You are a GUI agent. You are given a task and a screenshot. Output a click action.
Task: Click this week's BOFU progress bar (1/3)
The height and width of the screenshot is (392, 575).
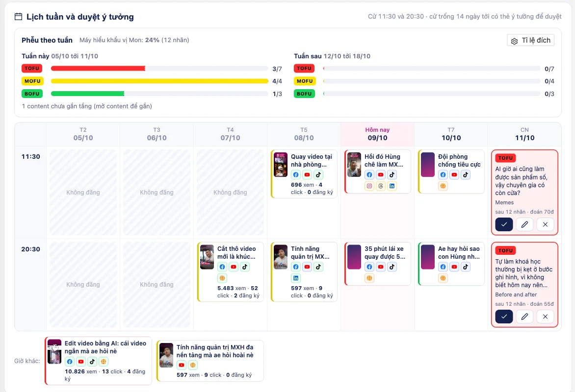tap(159, 94)
